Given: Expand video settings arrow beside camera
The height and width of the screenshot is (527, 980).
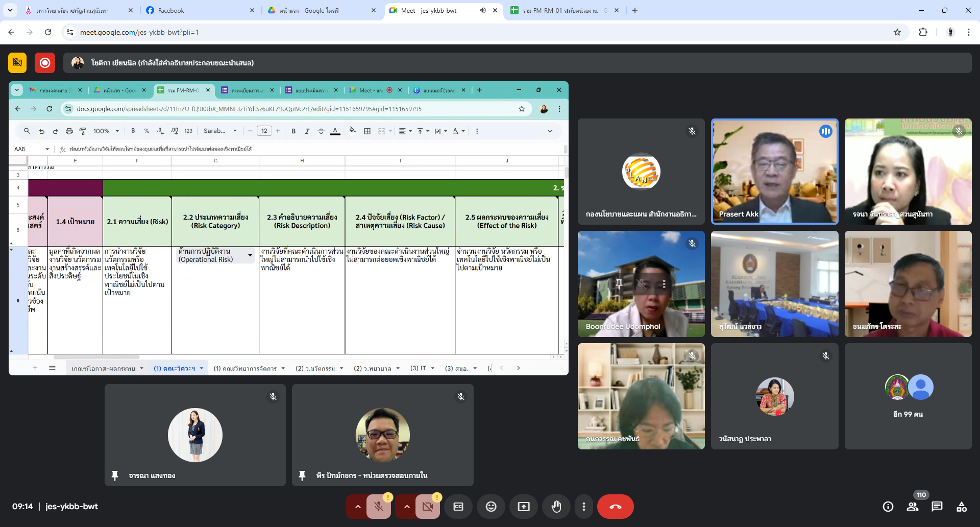Looking at the screenshot, I should click(406, 507).
